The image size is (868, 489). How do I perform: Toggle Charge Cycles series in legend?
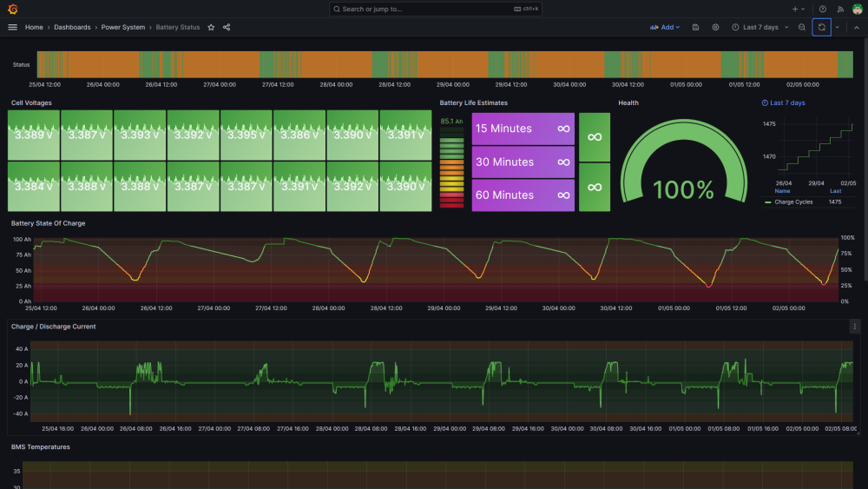[x=792, y=202]
